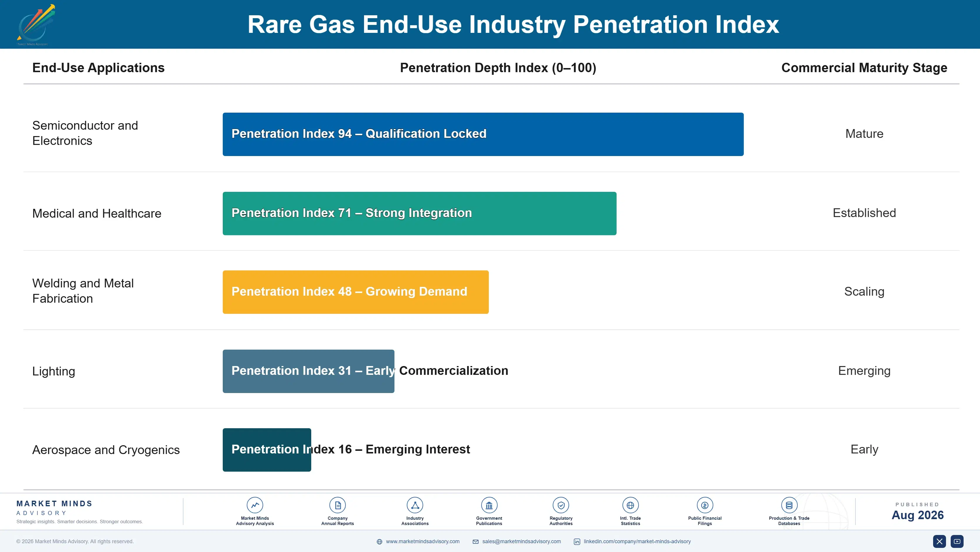The width and height of the screenshot is (980, 552).
Task: Click the Welding and Metal Fabrication label
Action: pyautogui.click(x=83, y=291)
